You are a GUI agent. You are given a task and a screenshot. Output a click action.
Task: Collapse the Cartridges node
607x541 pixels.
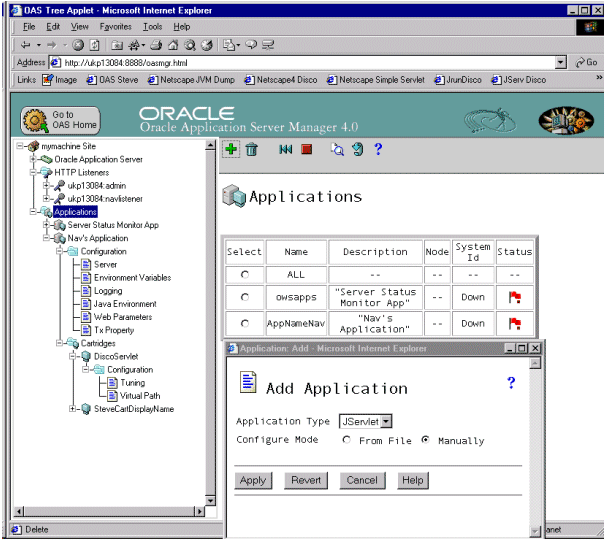click(x=59, y=343)
